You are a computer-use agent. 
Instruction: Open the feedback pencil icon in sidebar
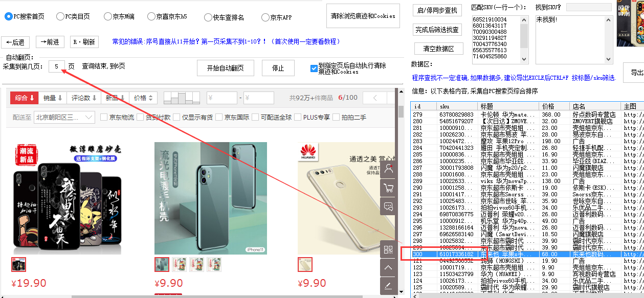coord(389,286)
